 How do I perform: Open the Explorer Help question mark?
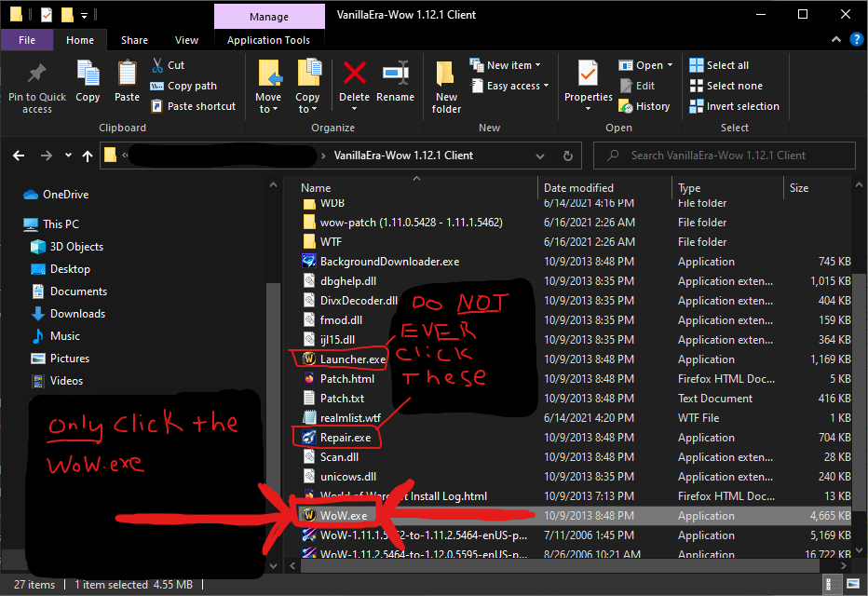coord(857,39)
